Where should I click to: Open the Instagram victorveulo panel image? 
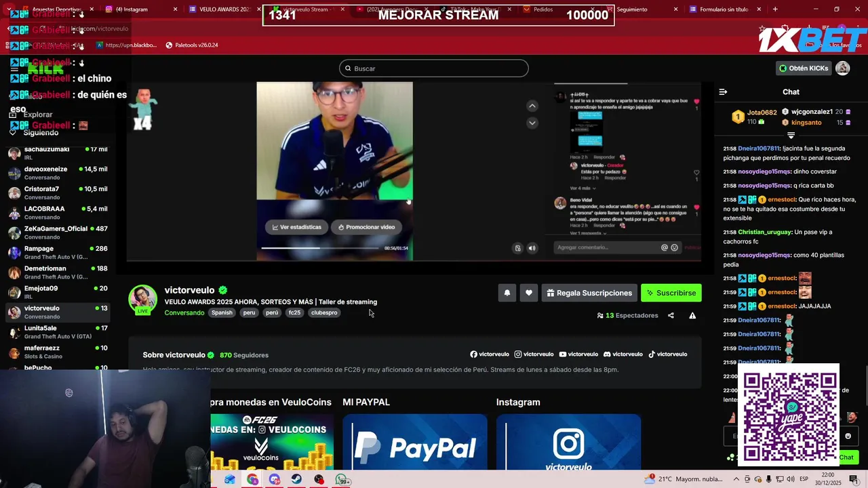[x=568, y=442]
